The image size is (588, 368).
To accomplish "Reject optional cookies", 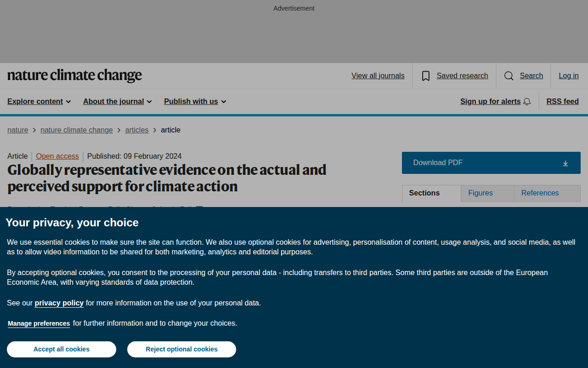I will click(x=181, y=349).
